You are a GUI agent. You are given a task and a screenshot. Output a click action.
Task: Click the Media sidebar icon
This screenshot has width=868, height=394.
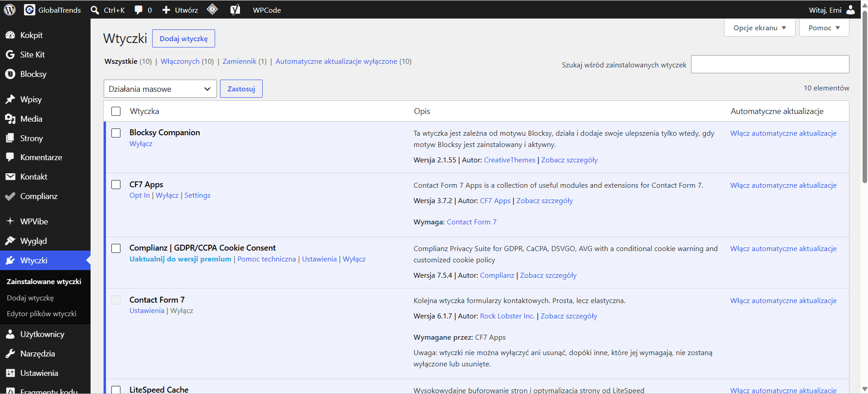pyautogui.click(x=10, y=119)
